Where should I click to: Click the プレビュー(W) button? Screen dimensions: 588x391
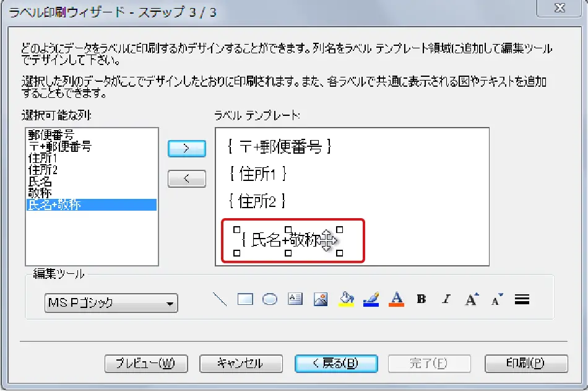point(146,363)
